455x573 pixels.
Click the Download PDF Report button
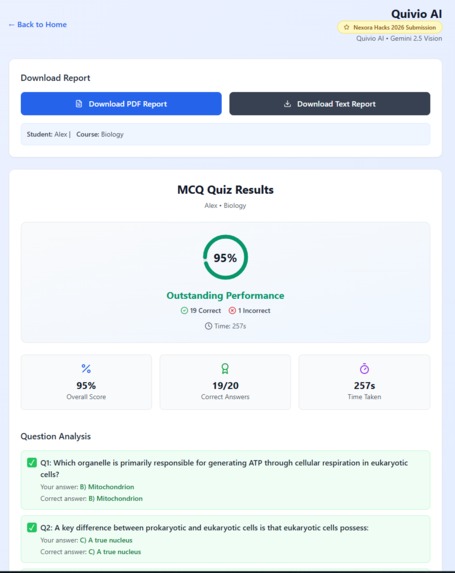[121, 104]
